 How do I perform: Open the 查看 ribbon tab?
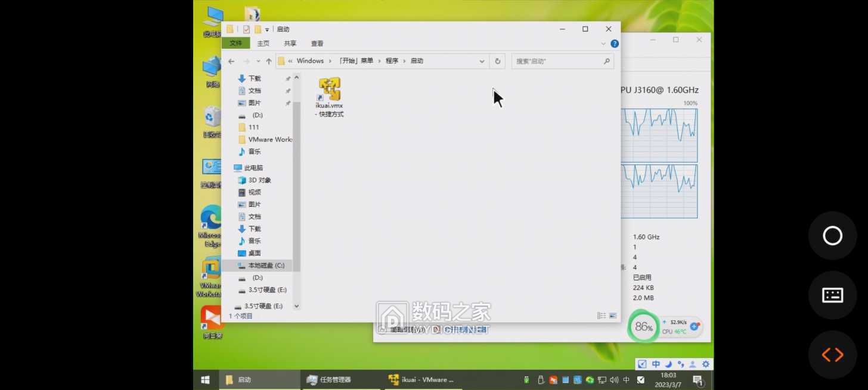[317, 43]
